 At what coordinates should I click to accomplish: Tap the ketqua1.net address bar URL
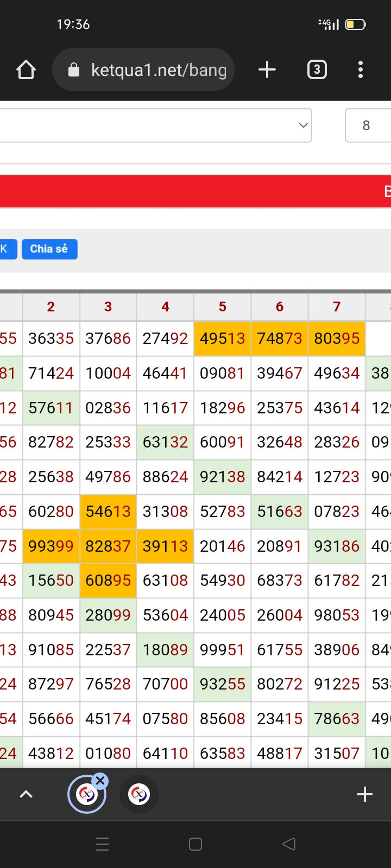pos(159,70)
